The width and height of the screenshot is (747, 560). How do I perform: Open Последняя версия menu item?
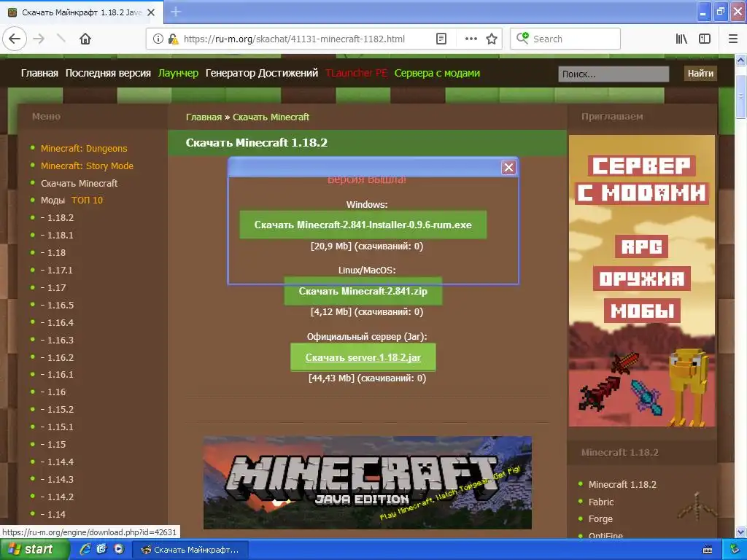[108, 74]
